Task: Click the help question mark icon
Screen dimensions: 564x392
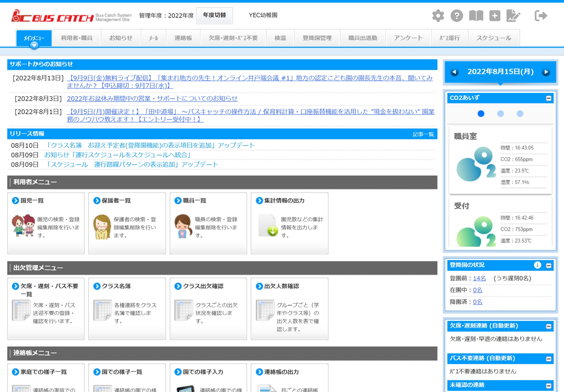Action: 457,16
